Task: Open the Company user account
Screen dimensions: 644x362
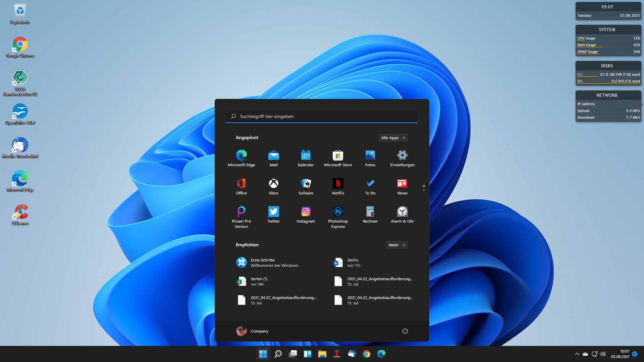Action: (x=252, y=331)
